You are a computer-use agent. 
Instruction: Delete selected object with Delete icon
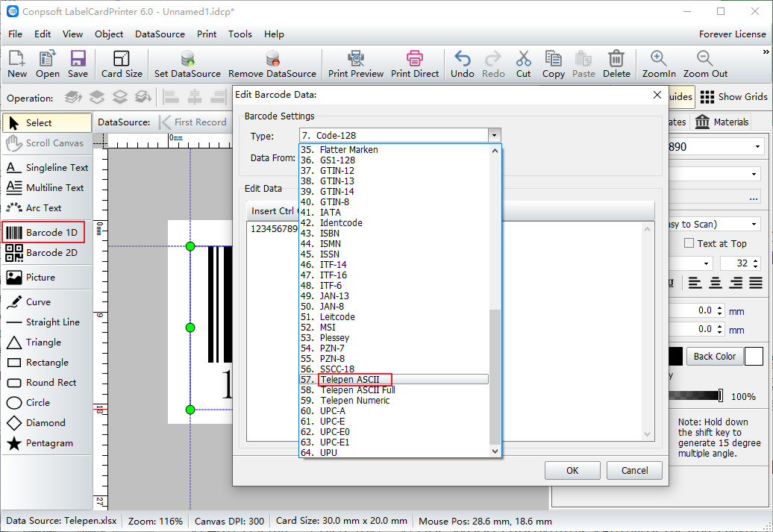pos(616,64)
